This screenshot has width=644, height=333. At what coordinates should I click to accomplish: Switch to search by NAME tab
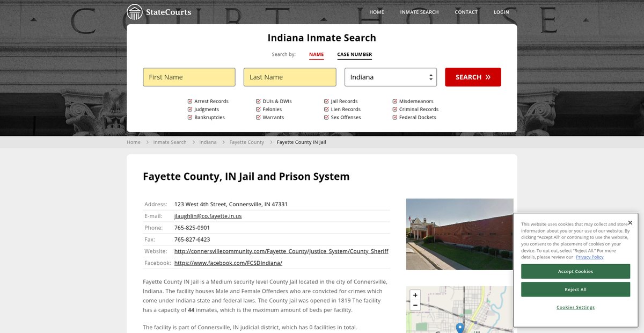point(317,54)
